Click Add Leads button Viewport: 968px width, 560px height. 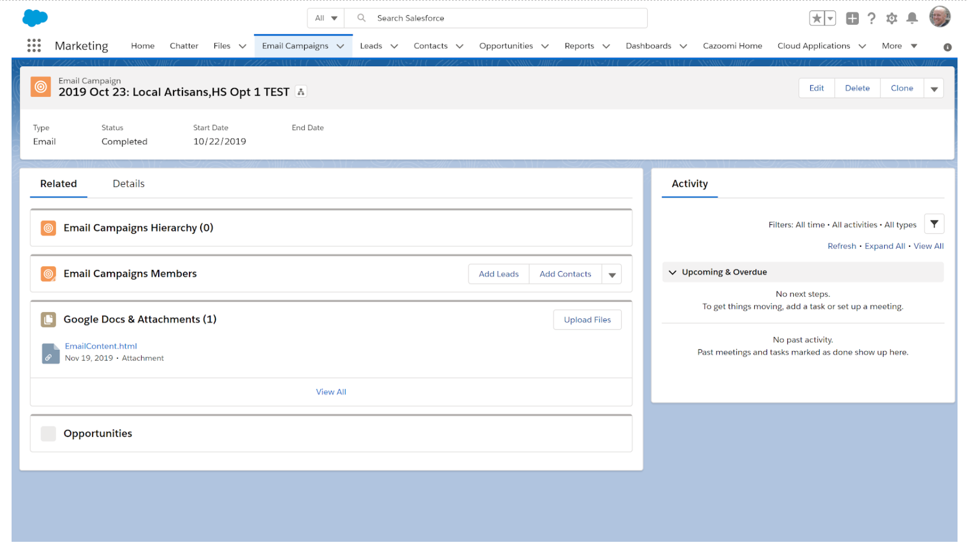[x=498, y=274]
